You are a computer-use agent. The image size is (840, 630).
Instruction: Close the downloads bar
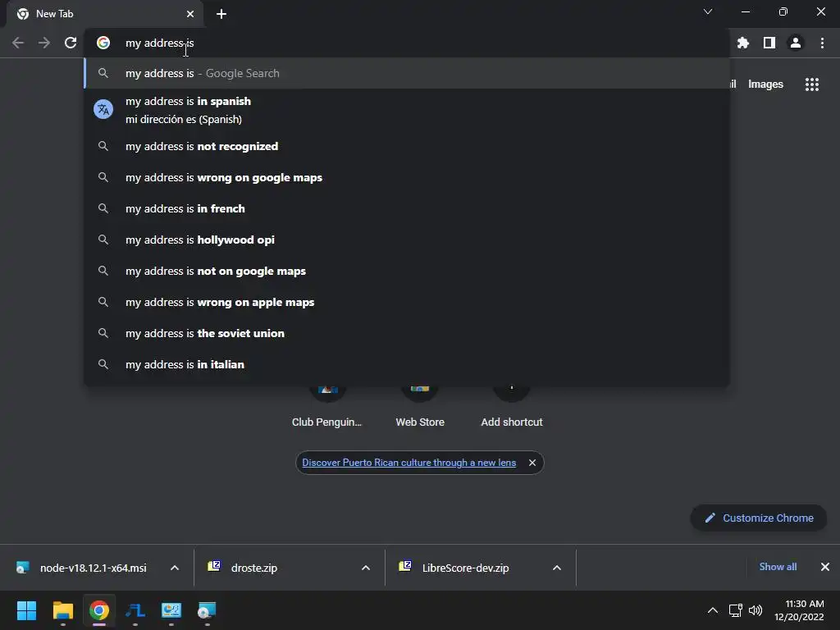click(x=825, y=567)
